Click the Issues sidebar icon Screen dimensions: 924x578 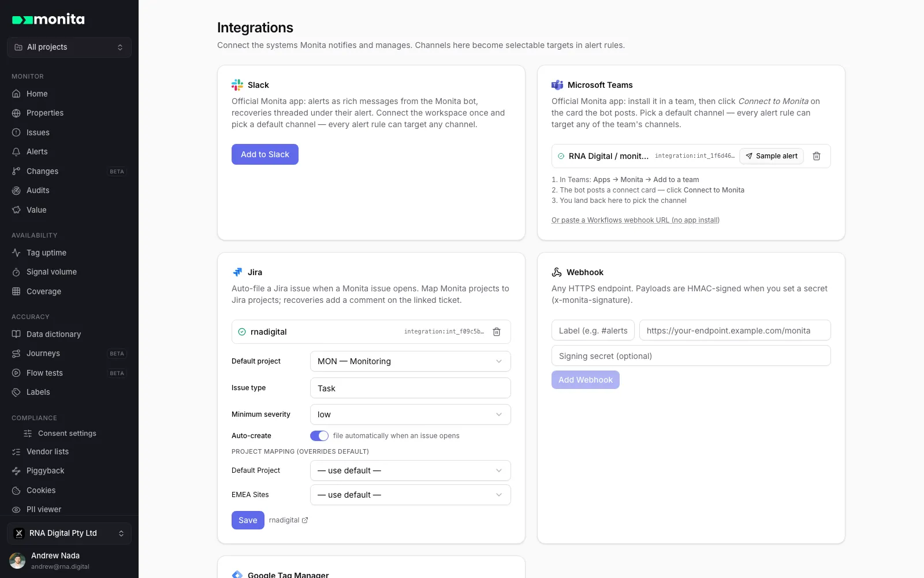tap(16, 132)
